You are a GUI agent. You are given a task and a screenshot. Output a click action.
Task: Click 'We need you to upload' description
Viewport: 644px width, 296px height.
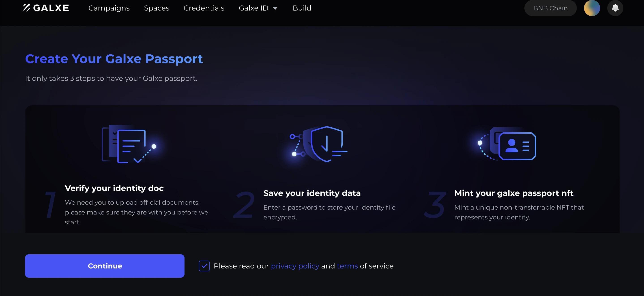(x=137, y=212)
